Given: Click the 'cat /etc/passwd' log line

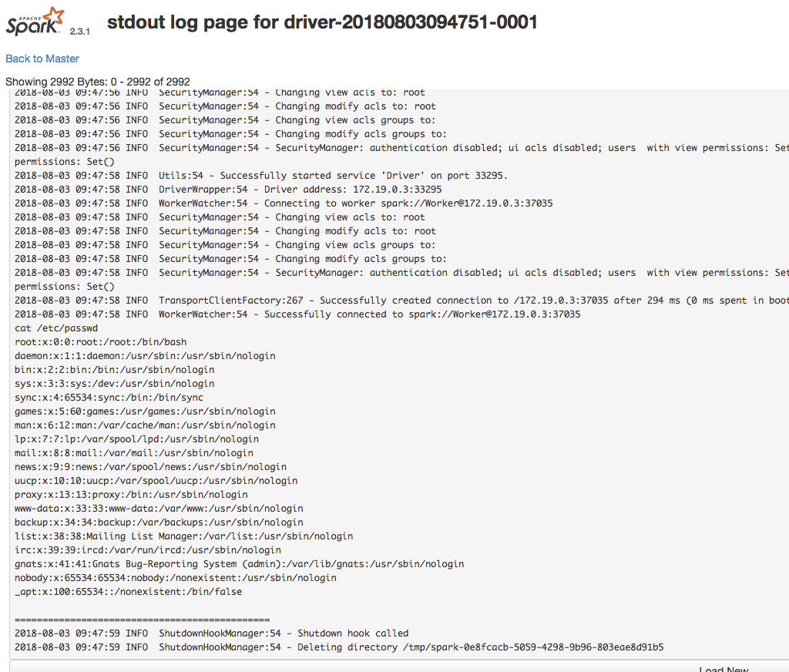Looking at the screenshot, I should (56, 328).
